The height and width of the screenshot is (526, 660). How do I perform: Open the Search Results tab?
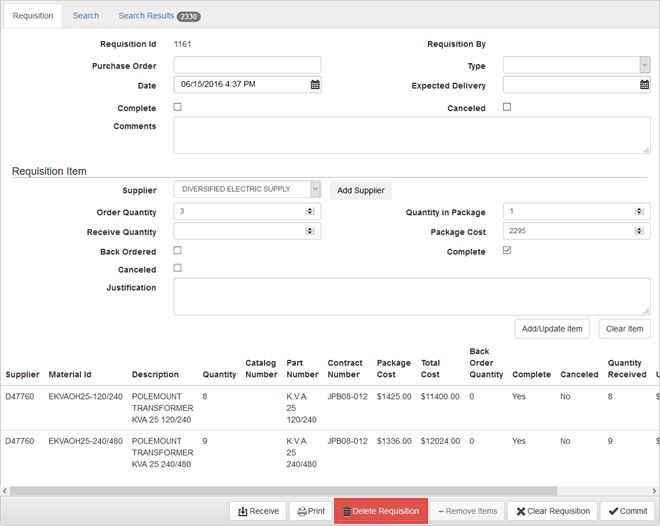(x=146, y=16)
